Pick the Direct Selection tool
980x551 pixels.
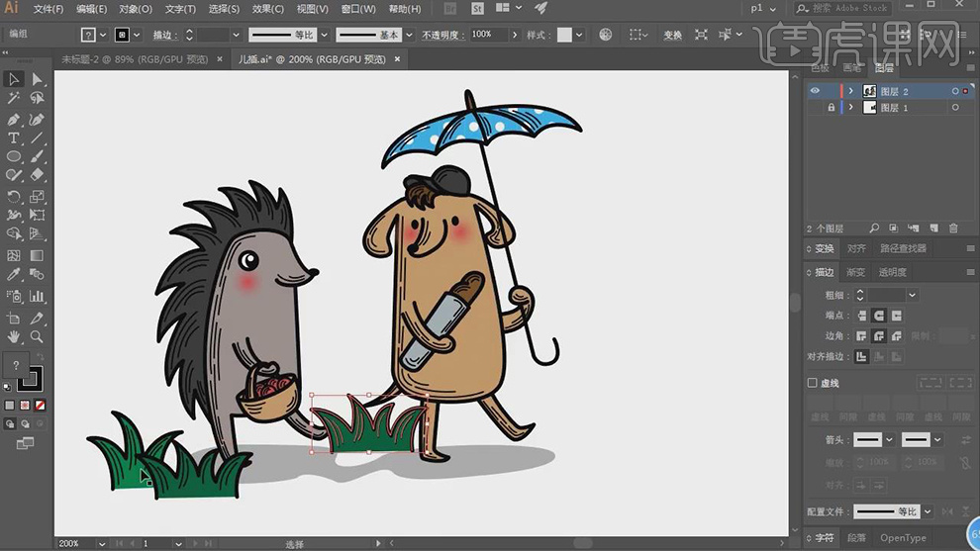(38, 79)
